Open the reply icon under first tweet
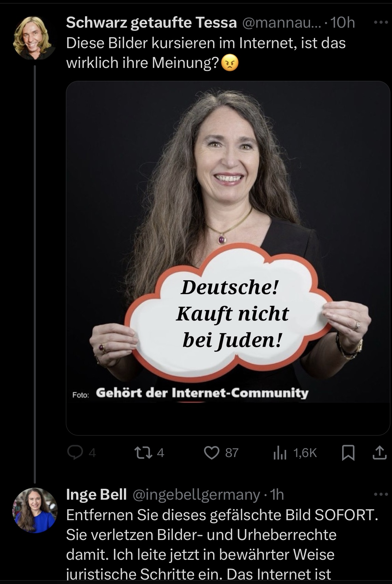The width and height of the screenshot is (392, 584). point(75,453)
